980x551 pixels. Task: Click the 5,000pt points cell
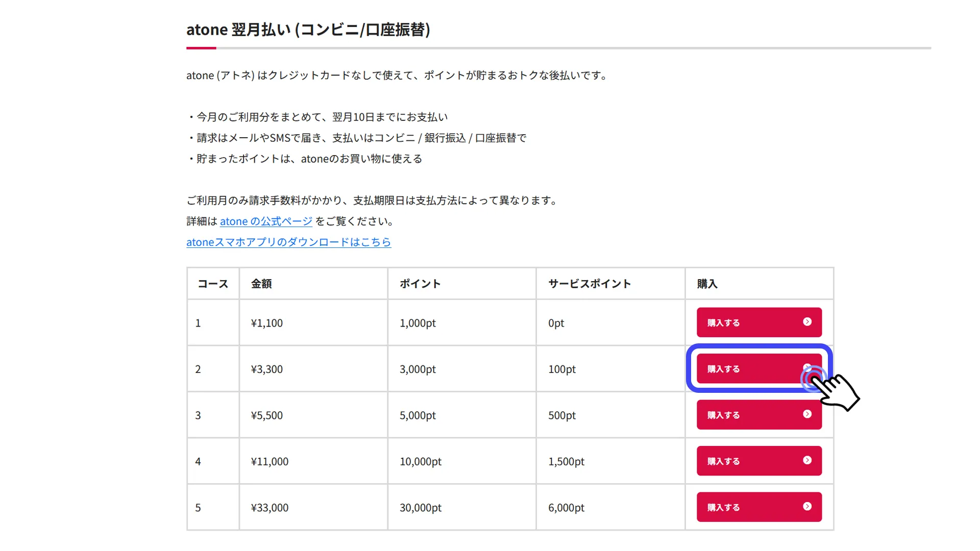point(418,416)
